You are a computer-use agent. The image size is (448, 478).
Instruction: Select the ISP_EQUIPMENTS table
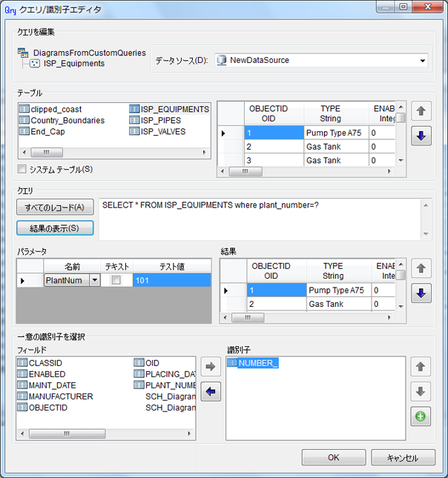pos(174,109)
